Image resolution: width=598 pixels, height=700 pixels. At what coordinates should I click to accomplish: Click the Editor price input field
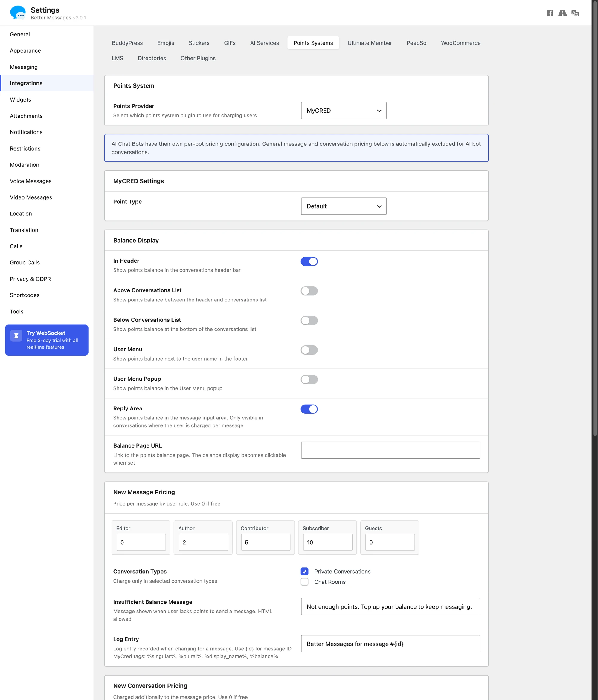[x=141, y=542]
